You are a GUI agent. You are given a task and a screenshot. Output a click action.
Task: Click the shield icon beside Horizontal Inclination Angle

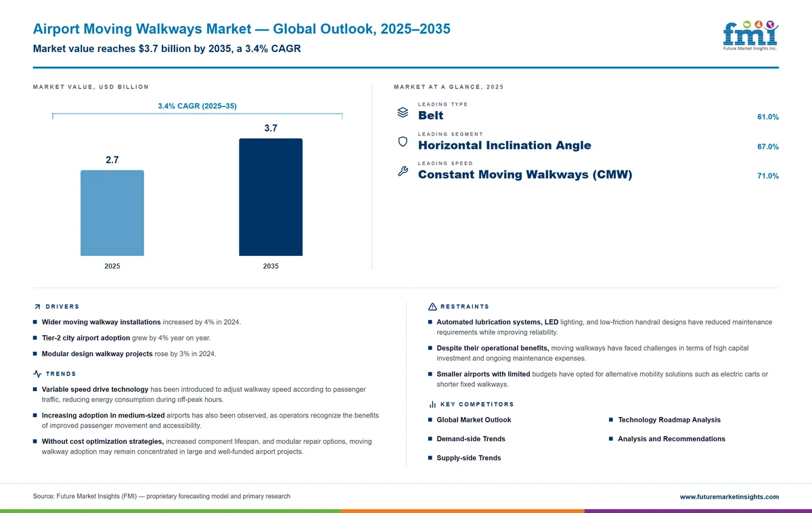402,142
